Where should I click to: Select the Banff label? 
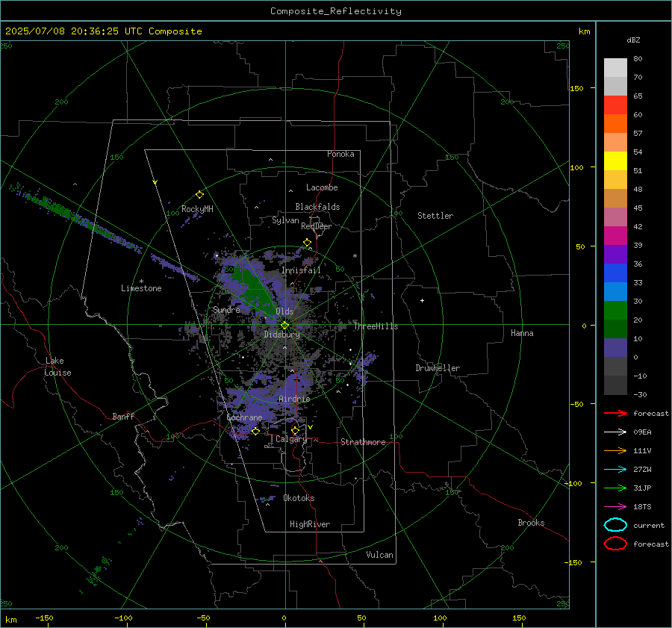(x=123, y=416)
